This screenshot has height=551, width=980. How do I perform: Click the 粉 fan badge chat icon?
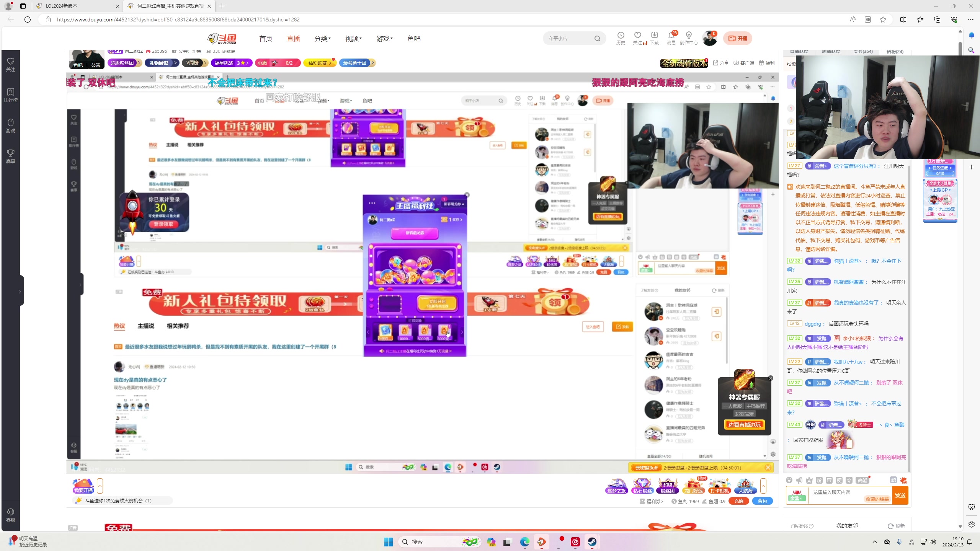[819, 480]
